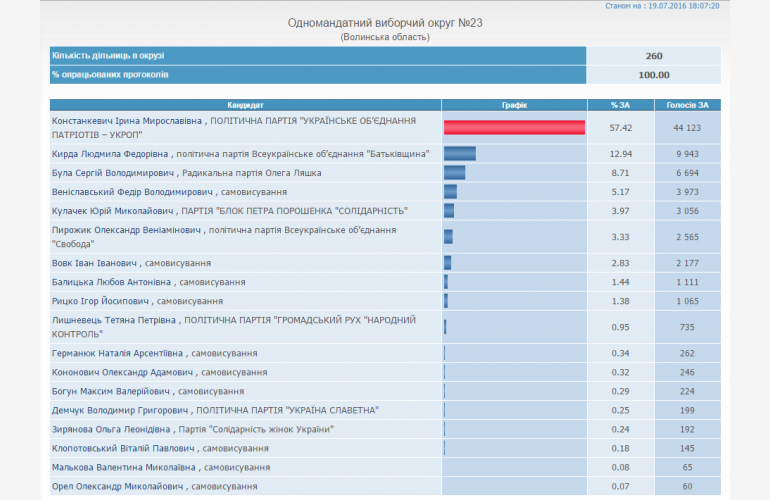This screenshot has height=500, width=770.
Task: Click the red bar for Констанкевич Ірина
Action: click(514, 127)
